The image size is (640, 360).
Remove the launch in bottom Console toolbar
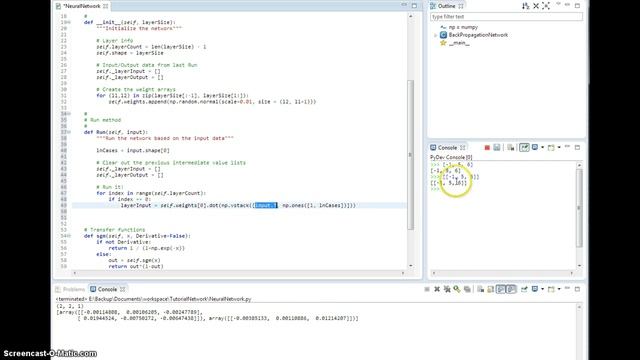click(x=437, y=289)
